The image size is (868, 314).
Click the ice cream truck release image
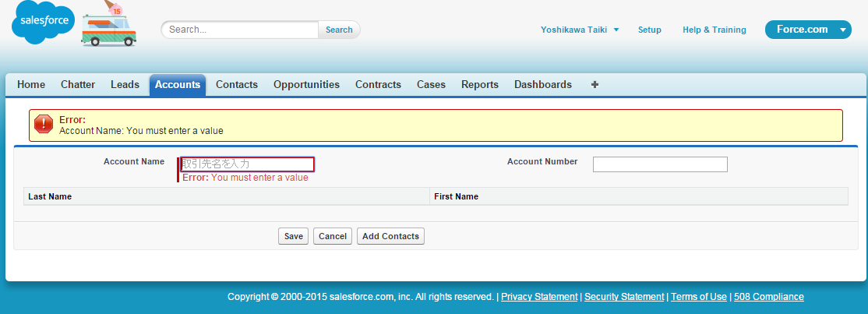click(x=109, y=24)
